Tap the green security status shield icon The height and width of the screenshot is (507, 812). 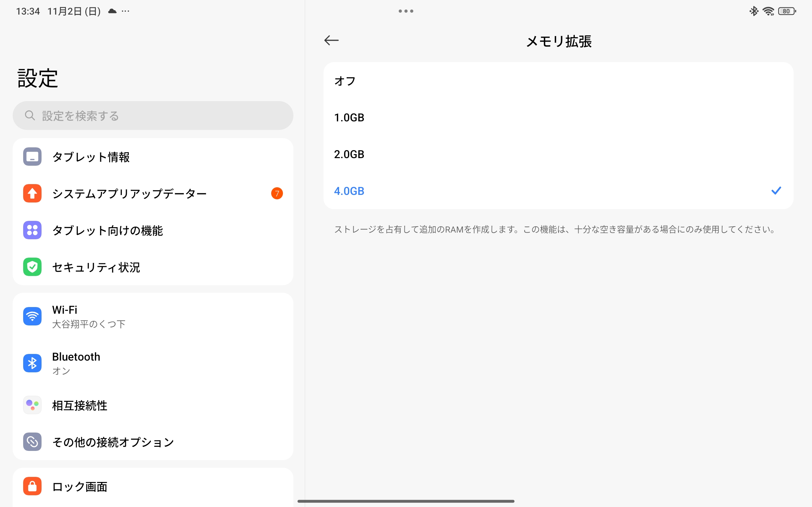click(x=32, y=267)
